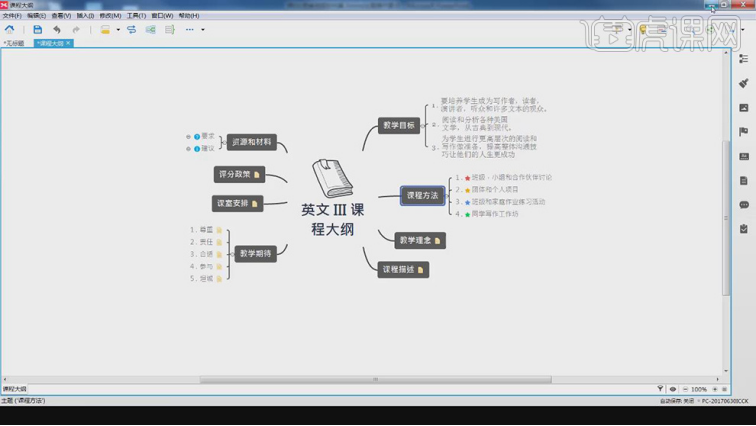Open the Markers flag side panel

coord(743,132)
